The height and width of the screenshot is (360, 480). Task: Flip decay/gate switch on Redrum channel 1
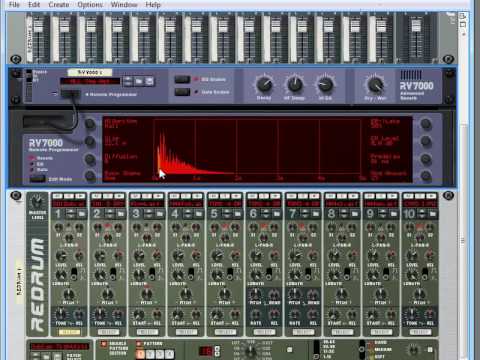(74, 273)
